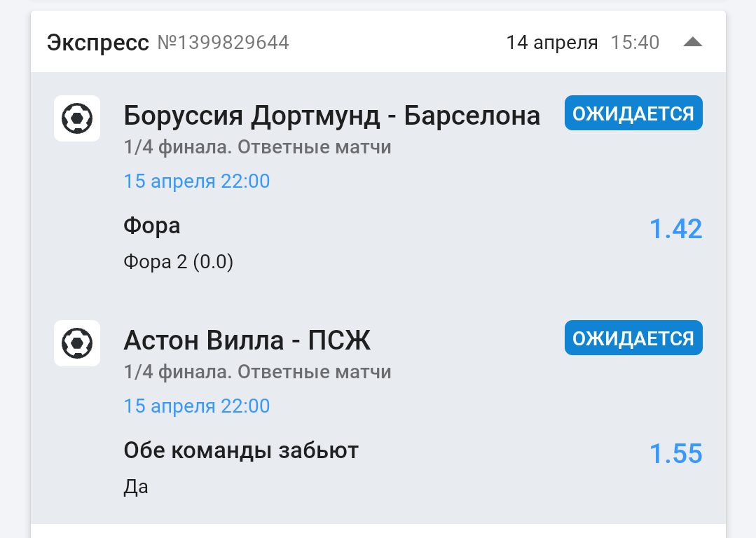Click 15 апреля 22:00 link for Астон Вилла match
This screenshot has width=756, height=538.
196,406
